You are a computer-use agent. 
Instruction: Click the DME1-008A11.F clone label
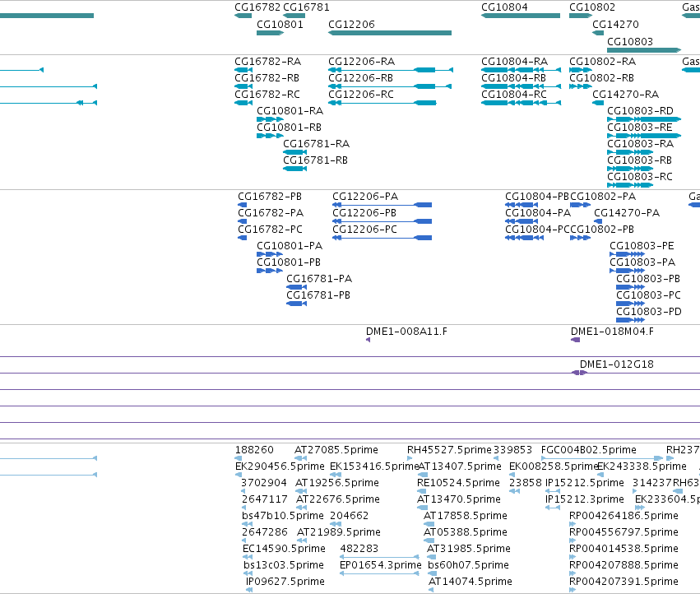pos(406,332)
